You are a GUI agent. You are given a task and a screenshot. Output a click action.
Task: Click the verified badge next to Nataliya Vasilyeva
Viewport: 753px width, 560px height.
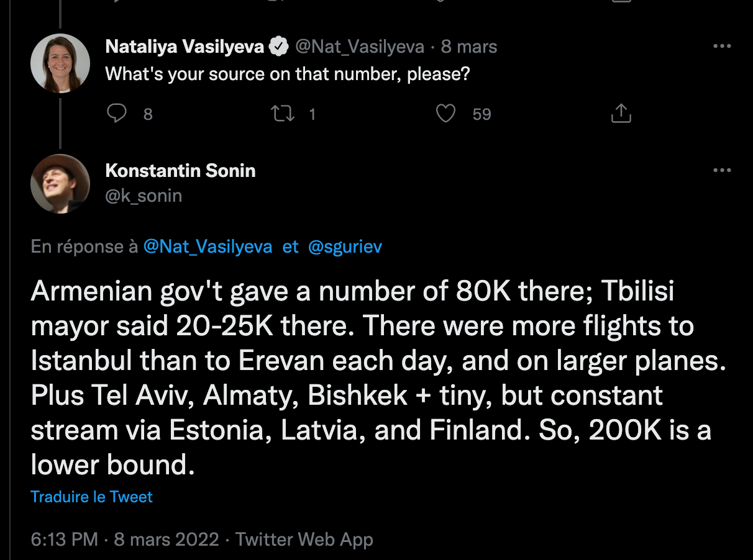coord(278,47)
